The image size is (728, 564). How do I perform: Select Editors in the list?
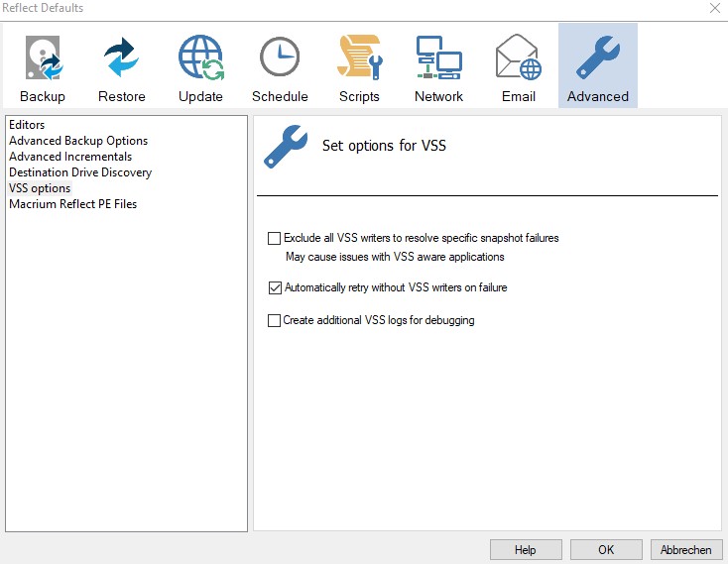(x=27, y=125)
